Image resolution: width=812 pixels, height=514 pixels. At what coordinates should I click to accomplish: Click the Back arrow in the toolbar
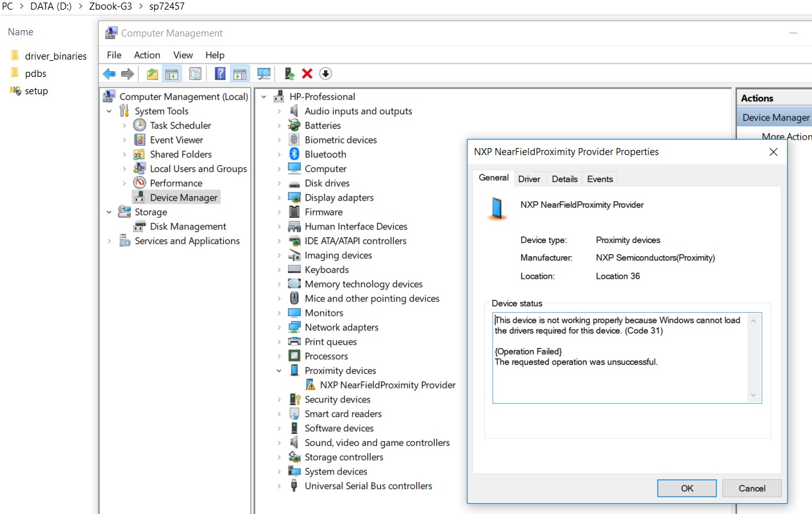[x=110, y=74]
